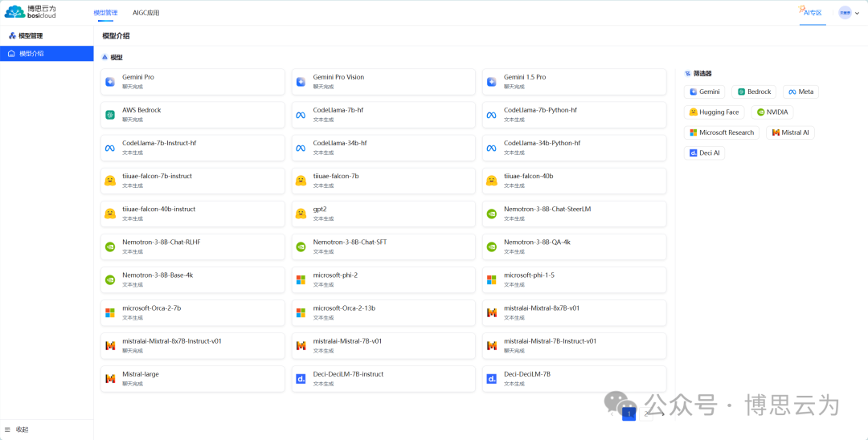Click Microsoft icon on microsoft-phi-2

(301, 279)
